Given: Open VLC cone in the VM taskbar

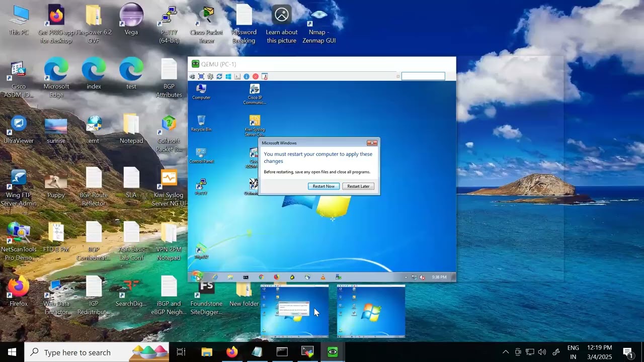Looking at the screenshot, I should 323,277.
